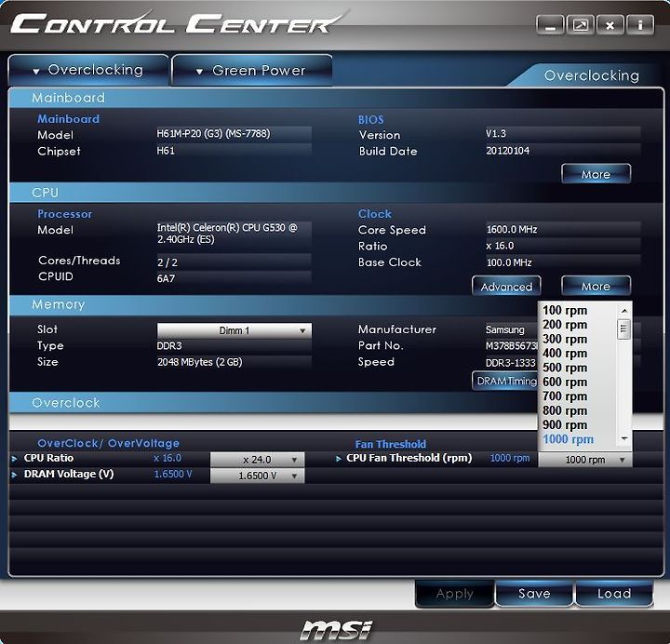Click the Save button
The width and height of the screenshot is (670, 644).
[534, 593]
